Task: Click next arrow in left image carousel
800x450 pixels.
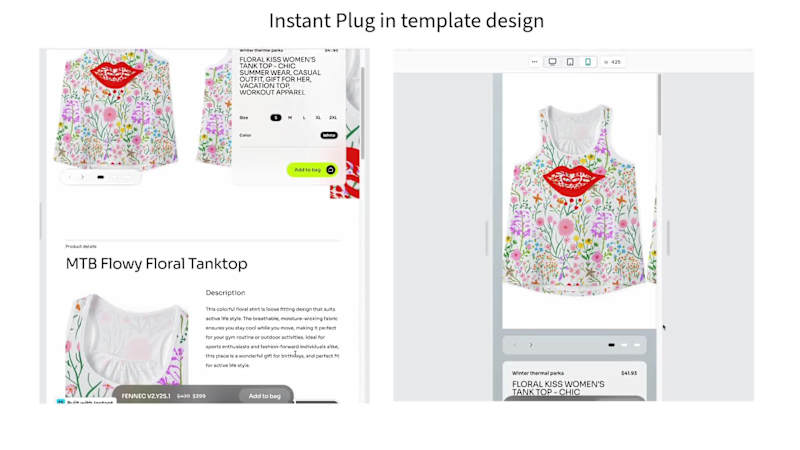Action: 83,177
